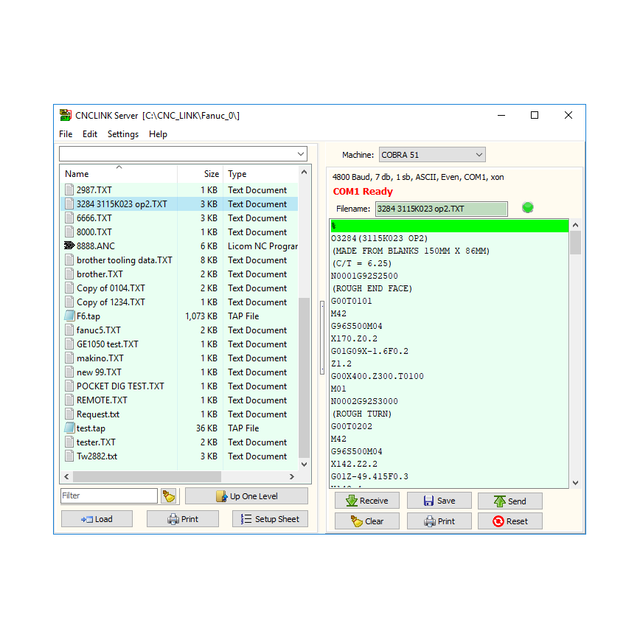Sort file list by Name column
Screen dimensions: 640x640
pyautogui.click(x=118, y=173)
